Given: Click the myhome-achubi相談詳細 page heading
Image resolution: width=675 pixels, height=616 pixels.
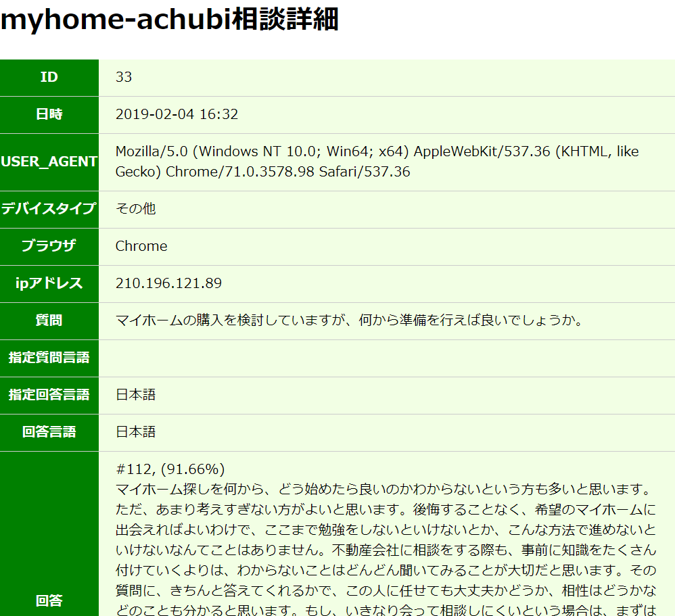Looking at the screenshot, I should (x=169, y=21).
